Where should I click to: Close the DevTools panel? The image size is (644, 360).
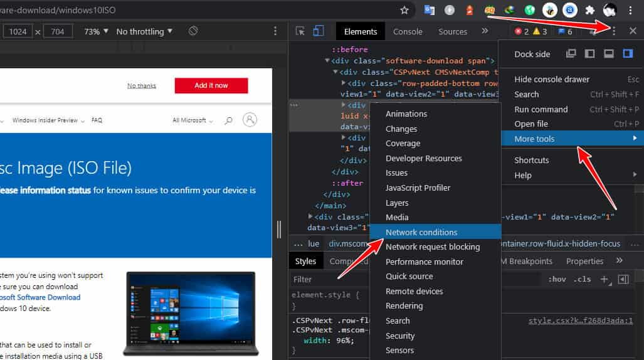[x=633, y=31]
